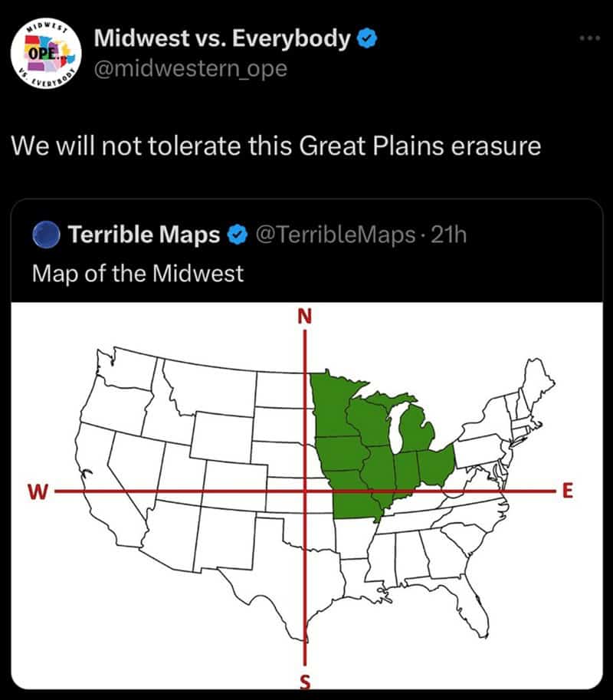Open the quoted tweet 'Map of the Midwest'

tap(138, 273)
